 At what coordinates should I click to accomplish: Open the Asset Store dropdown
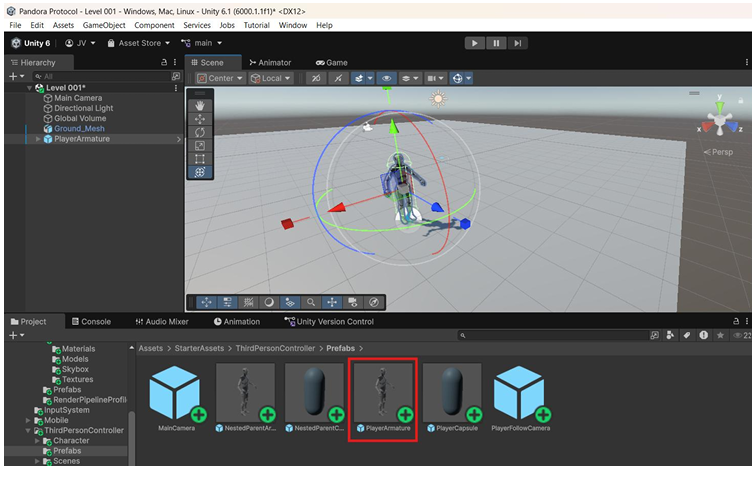[x=139, y=43]
